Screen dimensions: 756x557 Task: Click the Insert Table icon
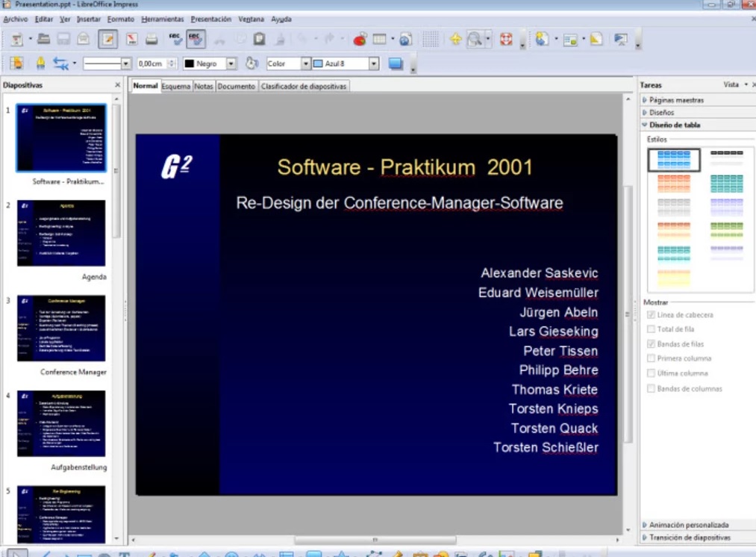coord(379,39)
